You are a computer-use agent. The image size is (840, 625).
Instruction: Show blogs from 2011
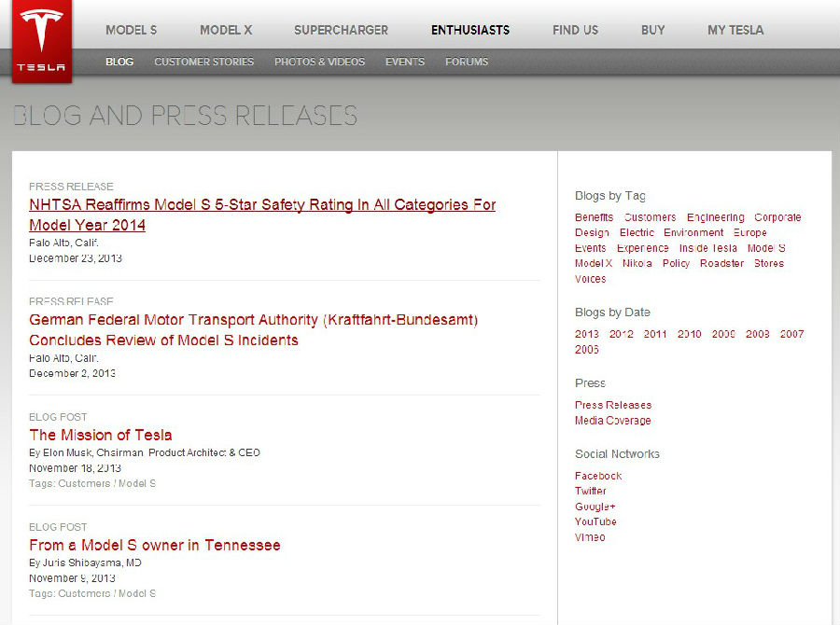(x=655, y=334)
